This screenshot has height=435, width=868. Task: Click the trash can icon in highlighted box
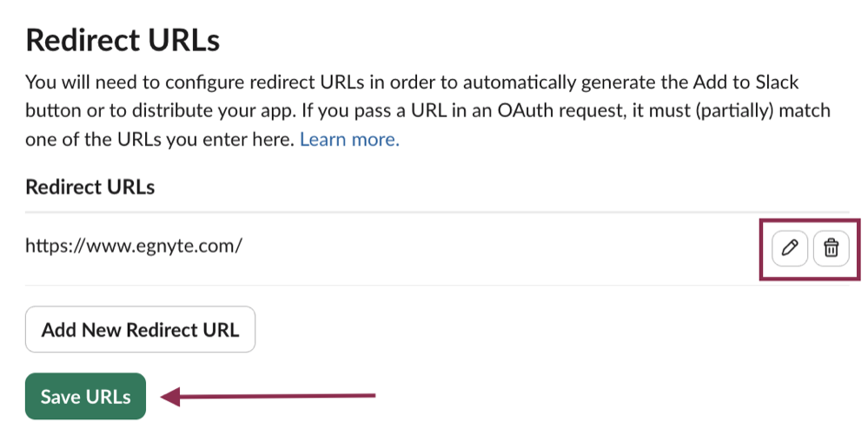(831, 248)
